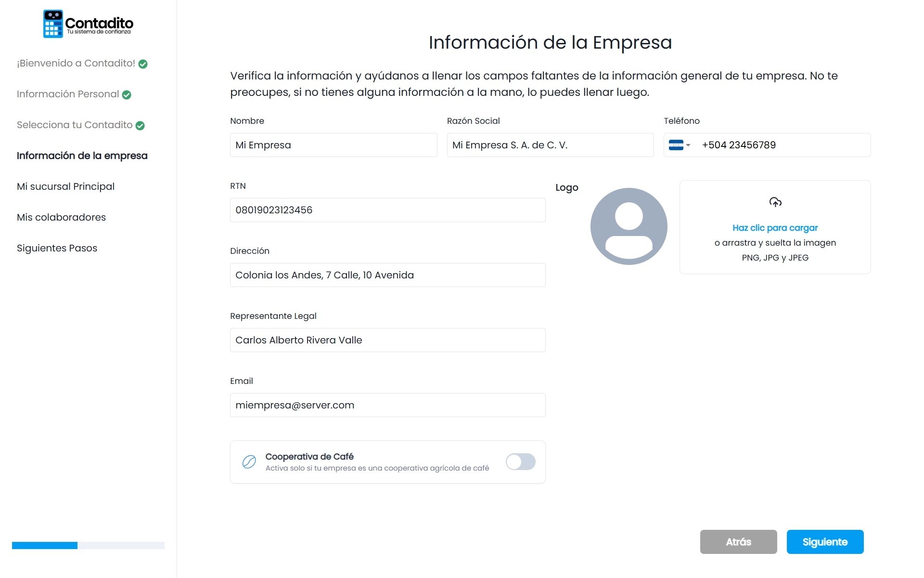Enable the Cooperativa de Café switch
Image resolution: width=924 pixels, height=578 pixels.
click(521, 461)
